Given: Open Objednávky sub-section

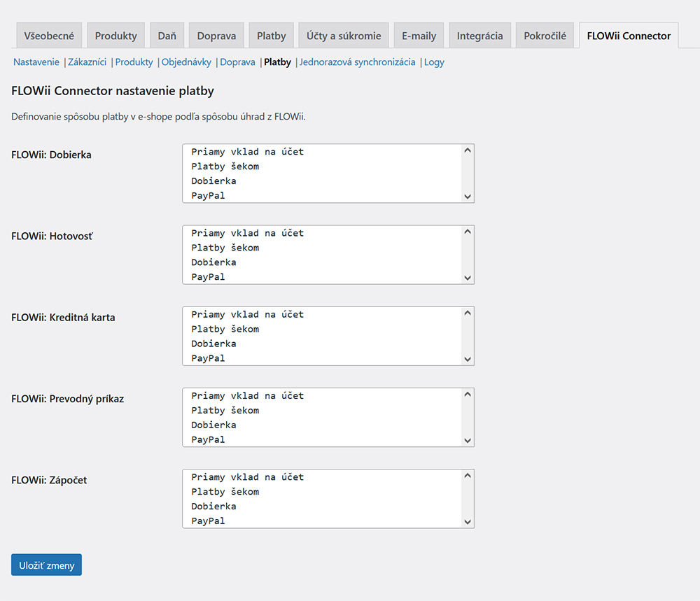Looking at the screenshot, I should coord(186,62).
